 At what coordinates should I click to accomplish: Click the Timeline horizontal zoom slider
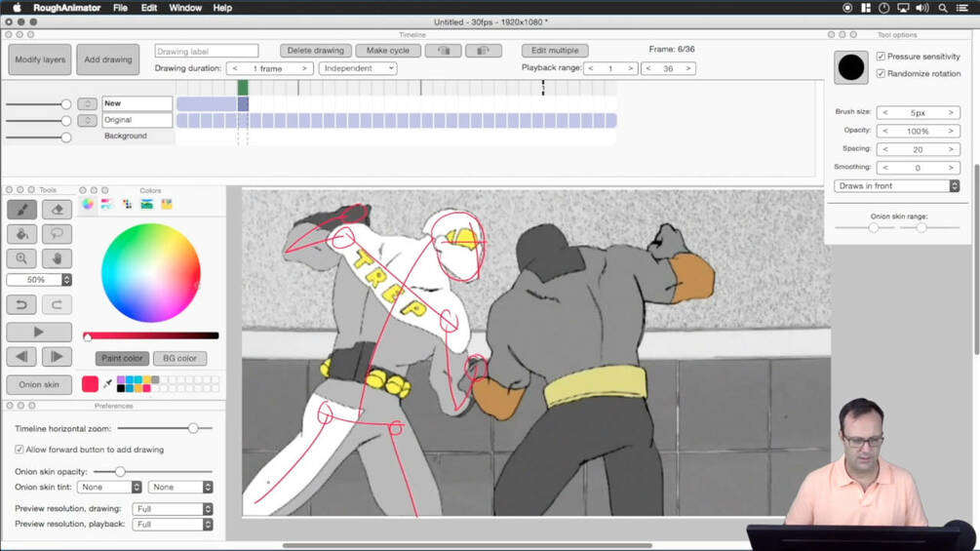[165, 428]
